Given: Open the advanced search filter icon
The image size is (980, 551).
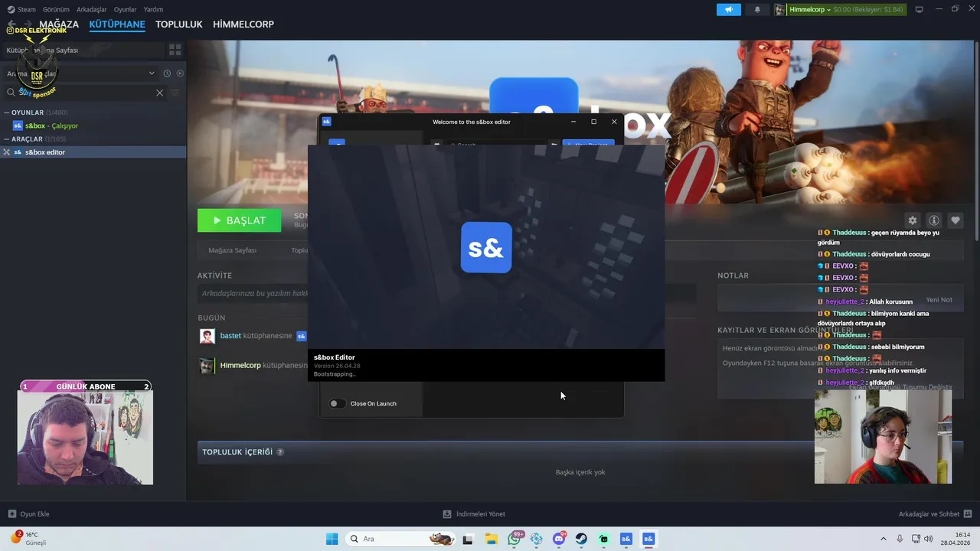Looking at the screenshot, I should click(175, 93).
